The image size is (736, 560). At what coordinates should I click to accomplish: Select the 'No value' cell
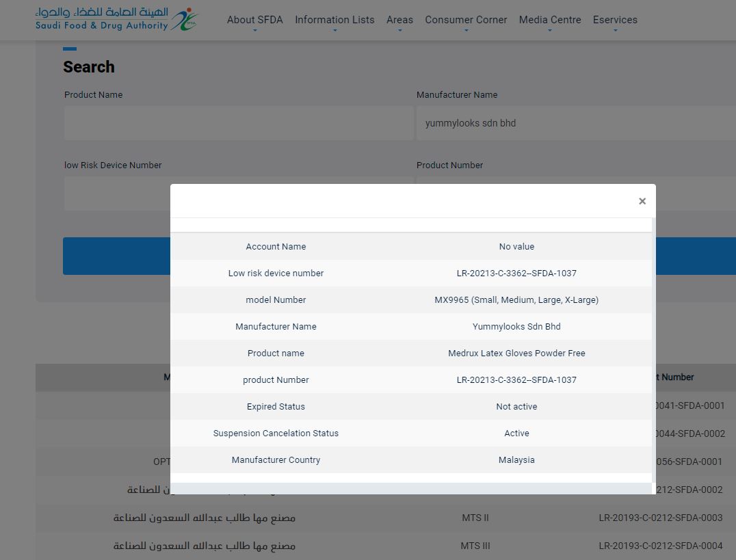(516, 246)
